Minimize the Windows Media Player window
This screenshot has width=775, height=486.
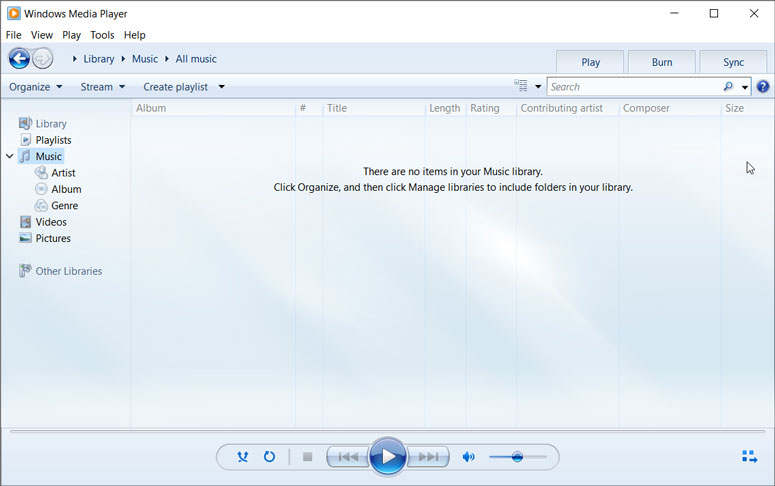[x=674, y=13]
